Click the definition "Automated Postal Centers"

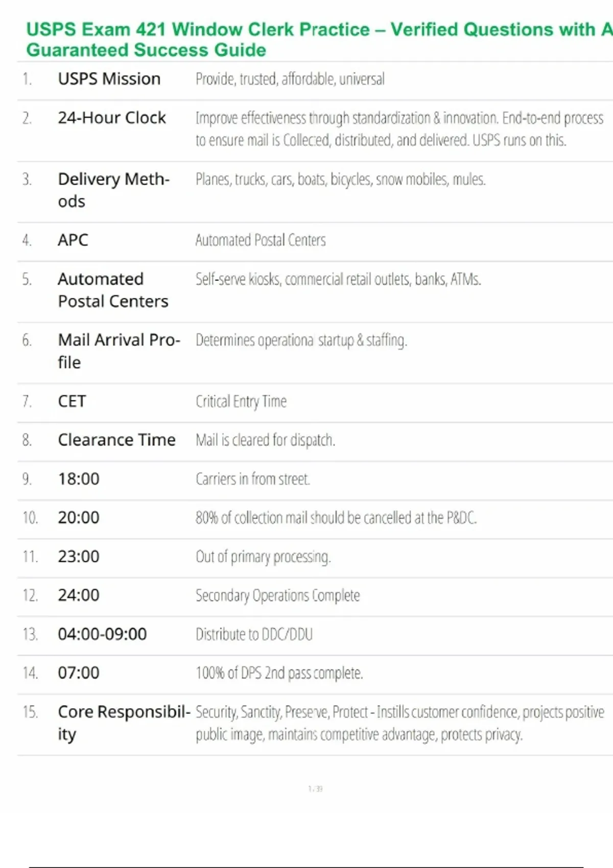(261, 240)
